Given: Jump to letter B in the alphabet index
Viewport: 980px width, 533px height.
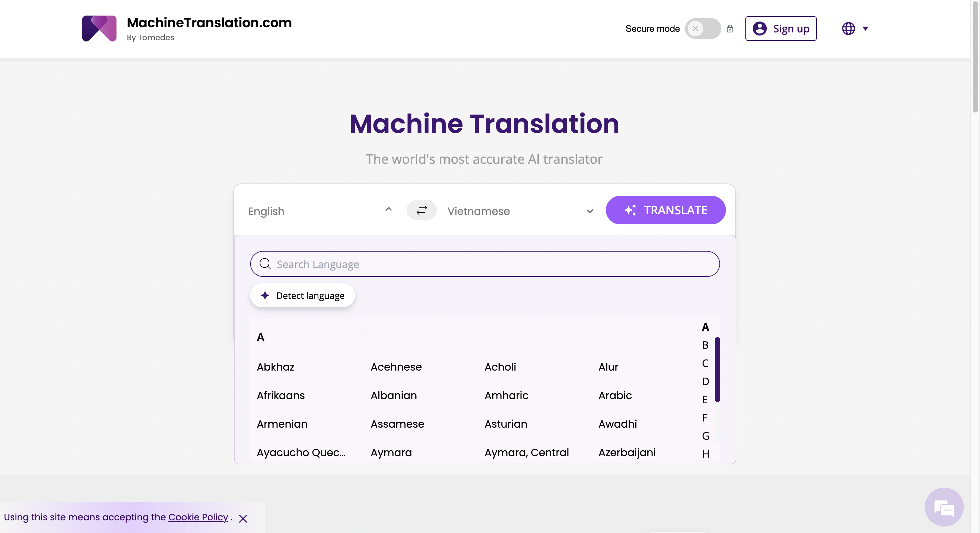Looking at the screenshot, I should pyautogui.click(x=705, y=345).
